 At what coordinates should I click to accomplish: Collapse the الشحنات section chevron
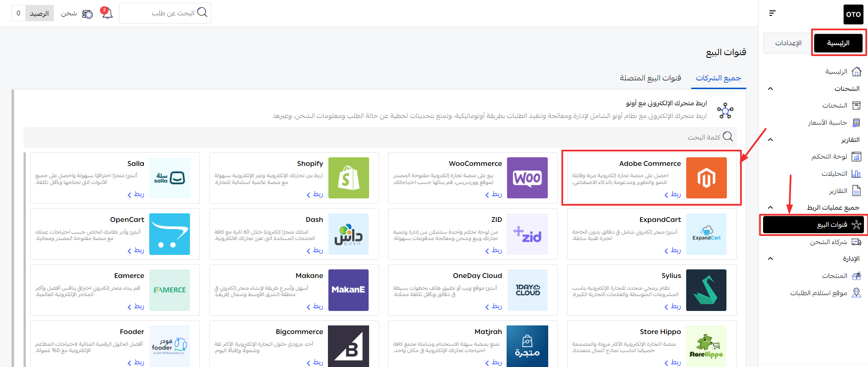(x=771, y=89)
